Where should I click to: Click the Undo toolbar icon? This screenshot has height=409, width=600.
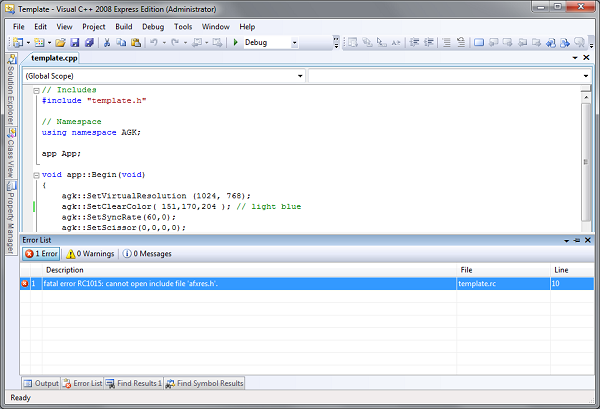coord(154,43)
